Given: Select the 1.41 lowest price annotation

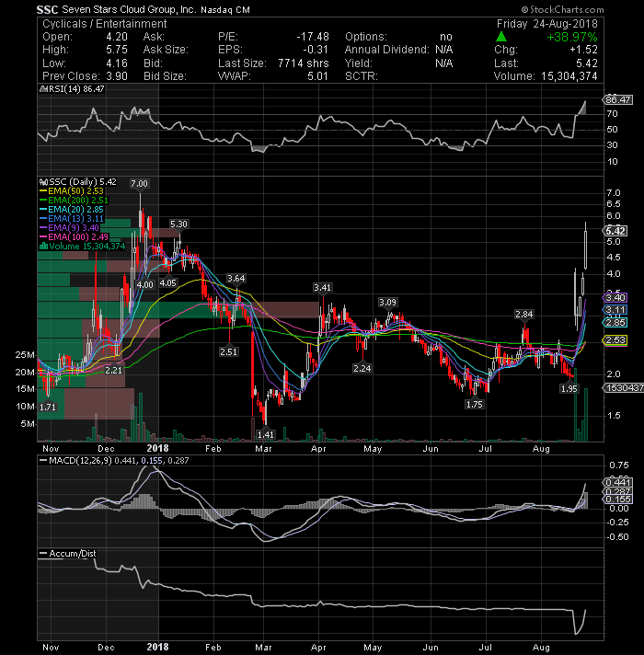Looking at the screenshot, I should point(266,435).
